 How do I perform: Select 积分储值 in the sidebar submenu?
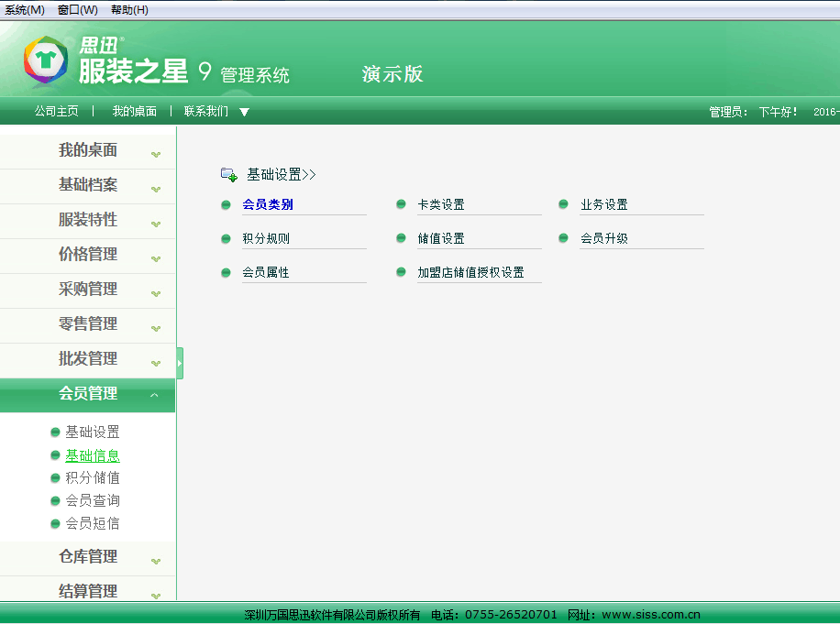click(x=92, y=478)
